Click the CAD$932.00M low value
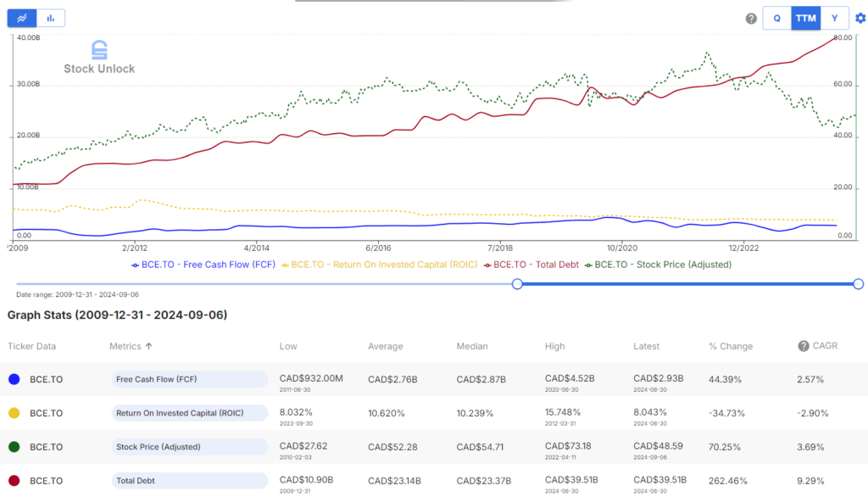The height and width of the screenshot is (497, 868). coord(311,378)
